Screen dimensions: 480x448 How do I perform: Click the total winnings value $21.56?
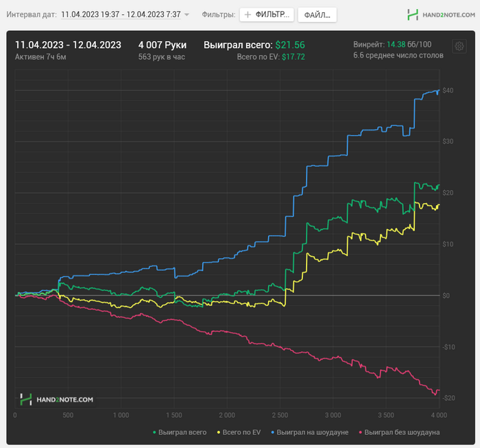click(290, 45)
